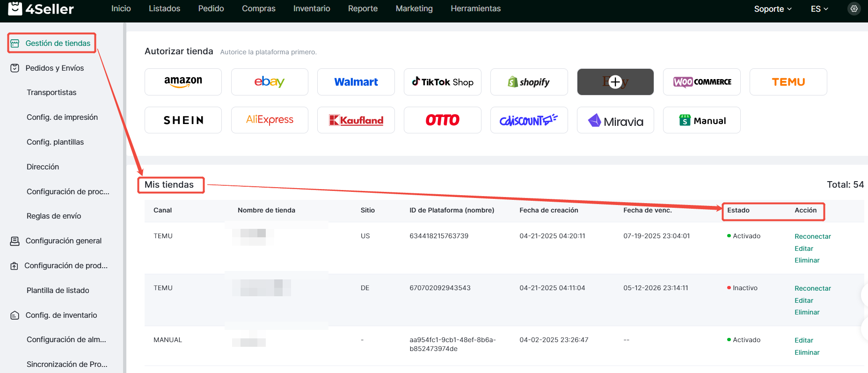Viewport: 868px width, 373px height.
Task: Click the Gestión de tiendas store icon
Action: [x=15, y=44]
